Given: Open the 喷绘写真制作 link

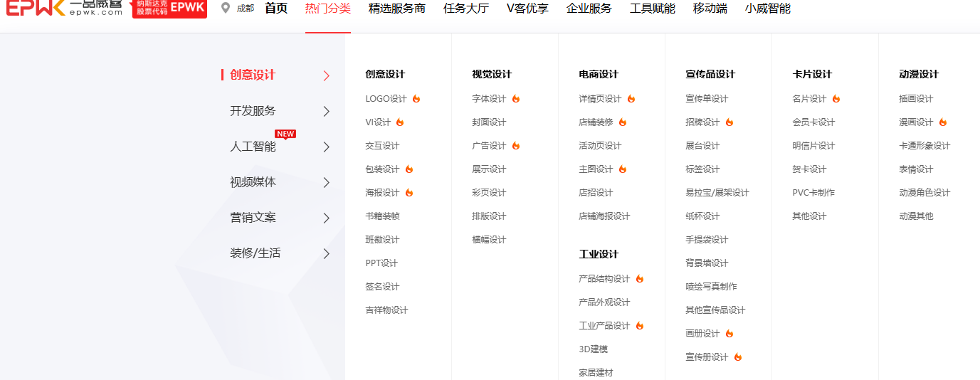Looking at the screenshot, I should [711, 287].
